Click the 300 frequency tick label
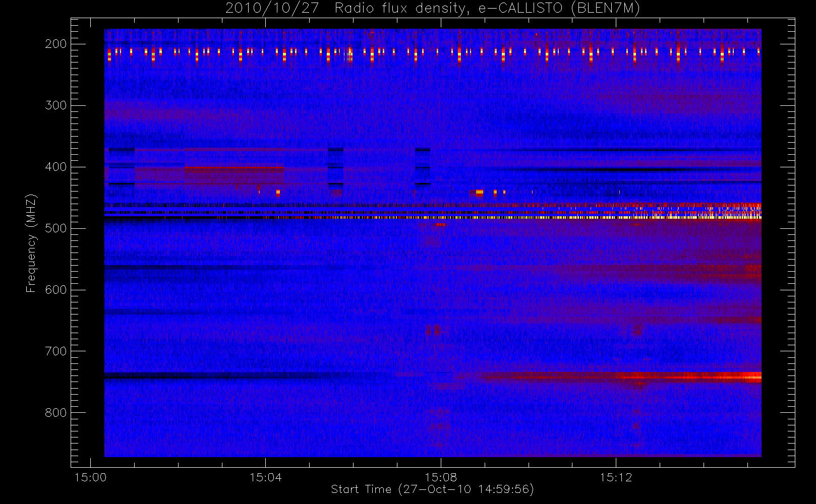Viewport: 816px width, 504px height. 55,105
